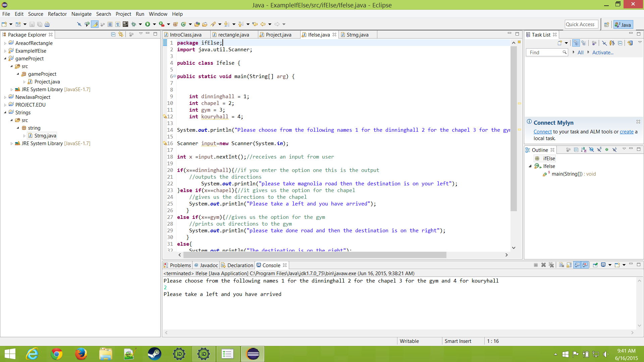Open the Source menu
The width and height of the screenshot is (644, 362).
pos(36,14)
